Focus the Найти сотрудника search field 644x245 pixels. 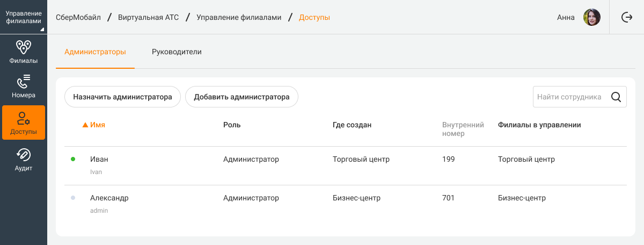click(569, 97)
